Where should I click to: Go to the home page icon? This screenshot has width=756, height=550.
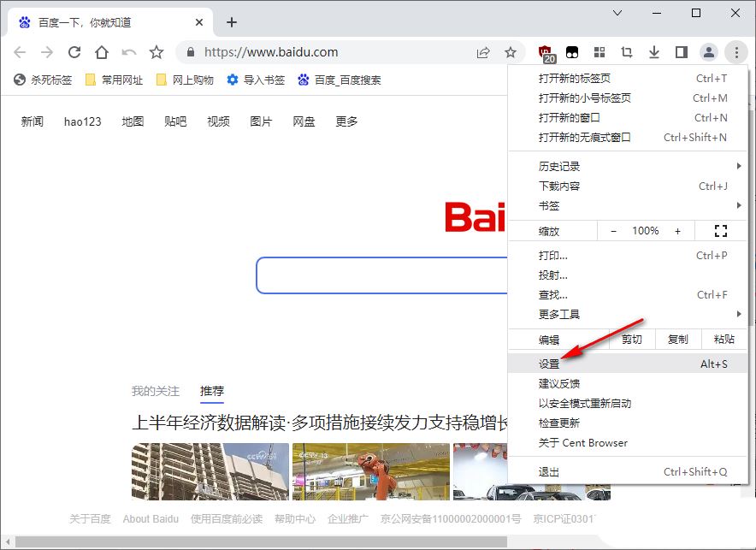point(102,52)
